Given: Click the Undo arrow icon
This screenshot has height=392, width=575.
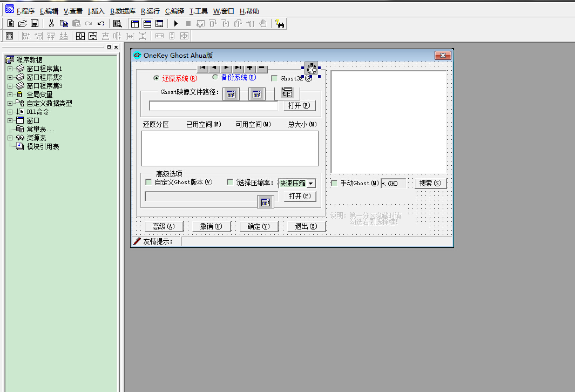Looking at the screenshot, I should pos(101,24).
